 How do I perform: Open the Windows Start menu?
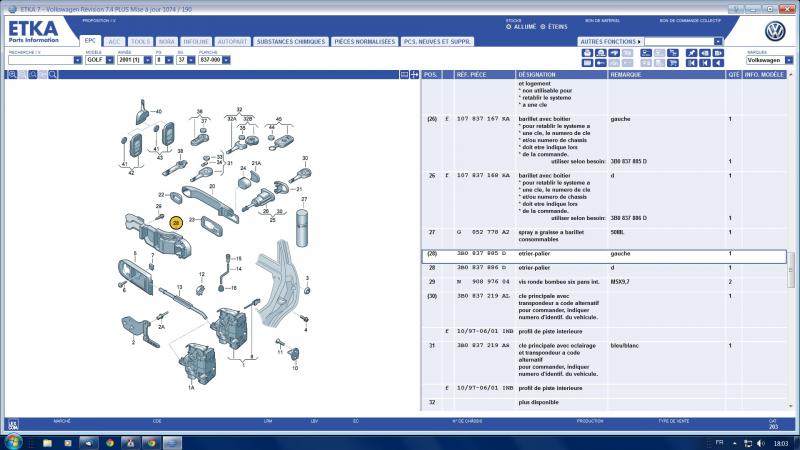point(13,442)
